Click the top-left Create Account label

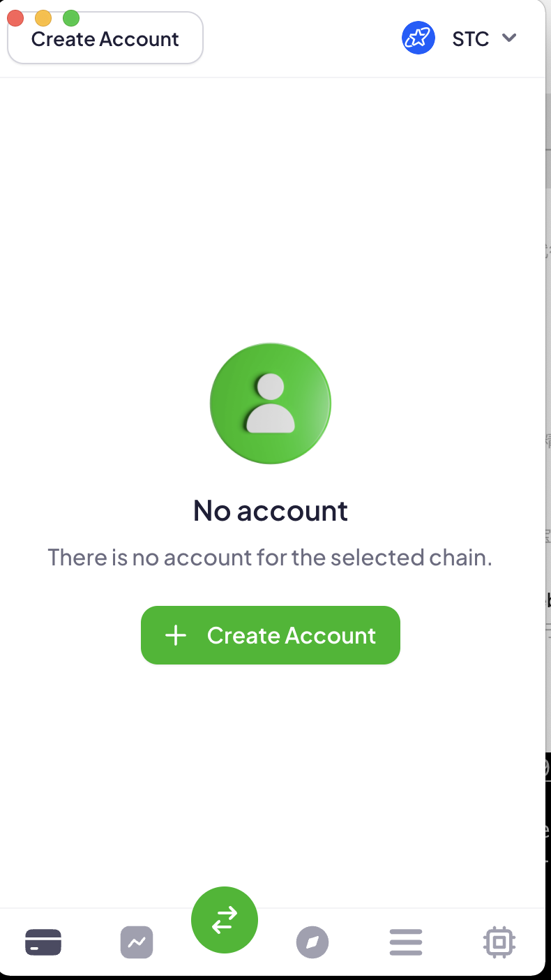pos(105,39)
